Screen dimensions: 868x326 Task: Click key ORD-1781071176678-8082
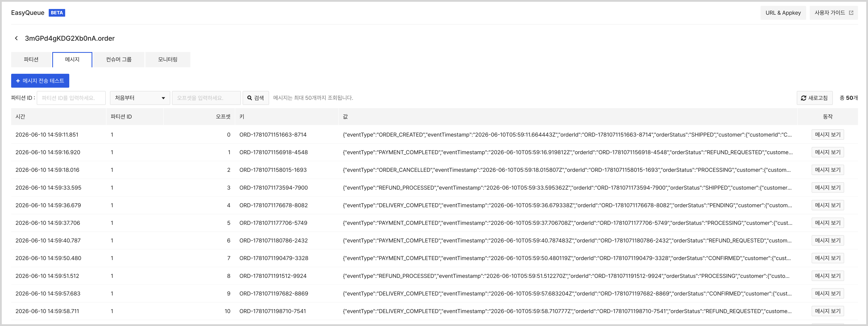click(x=274, y=205)
